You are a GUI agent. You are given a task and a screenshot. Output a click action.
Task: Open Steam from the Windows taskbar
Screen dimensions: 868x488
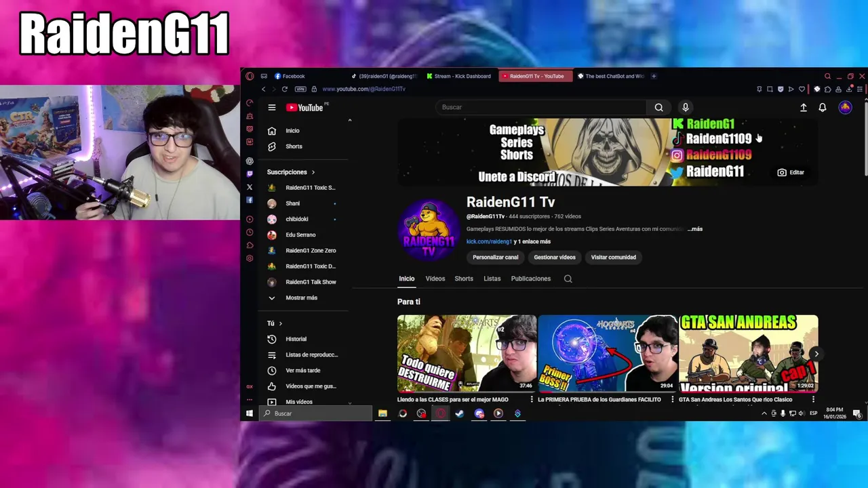[x=460, y=413]
